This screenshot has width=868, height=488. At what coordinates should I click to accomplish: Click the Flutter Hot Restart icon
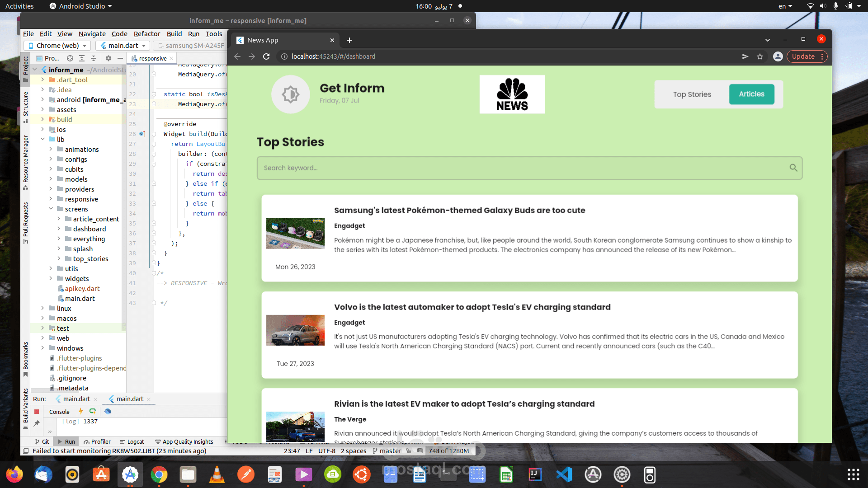tap(93, 411)
